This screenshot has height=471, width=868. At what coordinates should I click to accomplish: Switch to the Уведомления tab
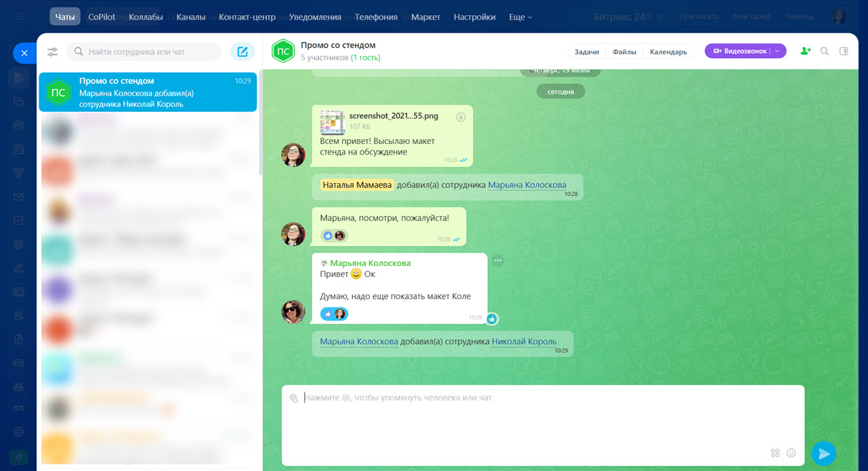315,17
